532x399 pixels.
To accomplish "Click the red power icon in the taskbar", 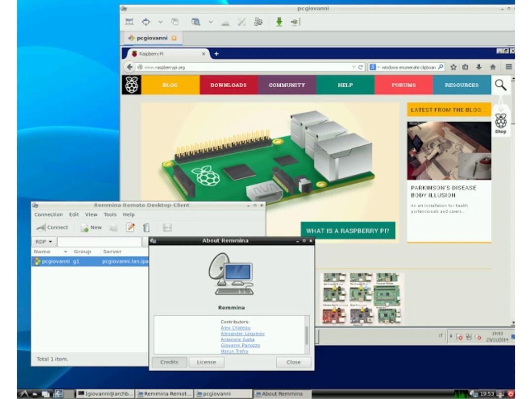I will coord(511,394).
